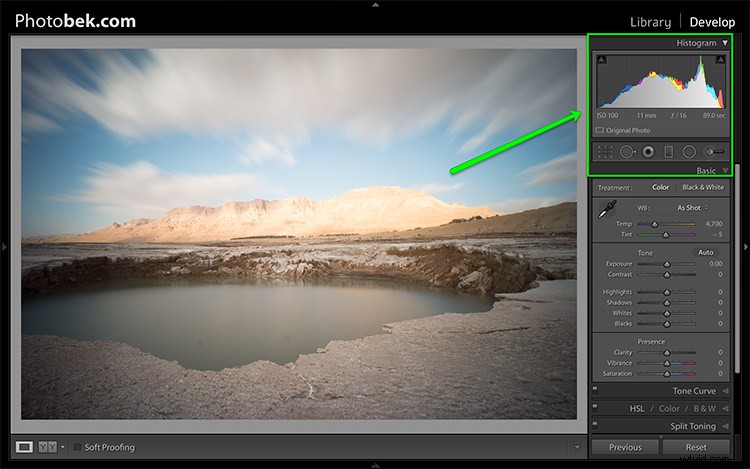Image resolution: width=750 pixels, height=469 pixels.
Task: Click the Saturation slider handle
Action: (x=667, y=373)
